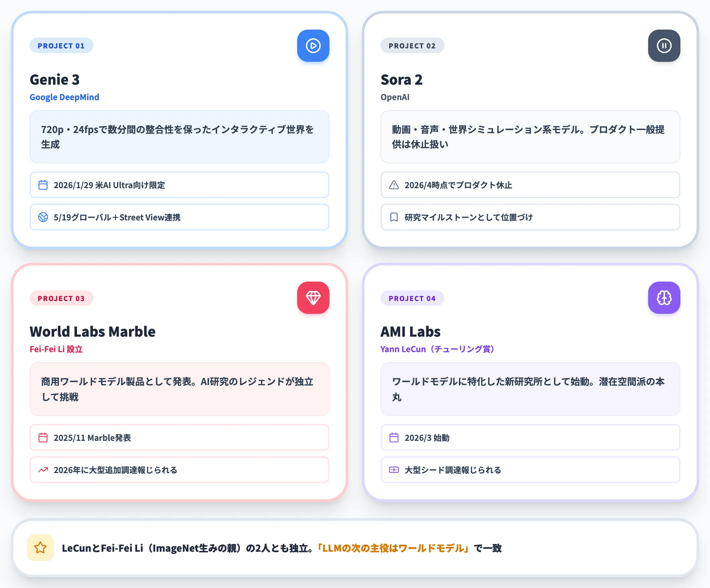Click the 研究マイルストーンとして位置づけ row
The height and width of the screenshot is (588, 710).
point(530,217)
